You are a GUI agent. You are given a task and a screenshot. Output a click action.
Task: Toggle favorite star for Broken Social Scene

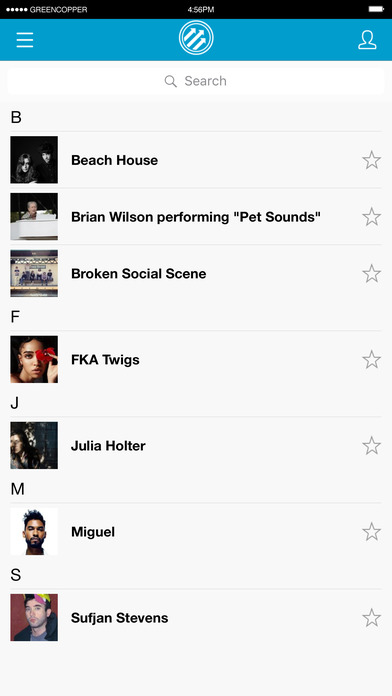pos(371,273)
